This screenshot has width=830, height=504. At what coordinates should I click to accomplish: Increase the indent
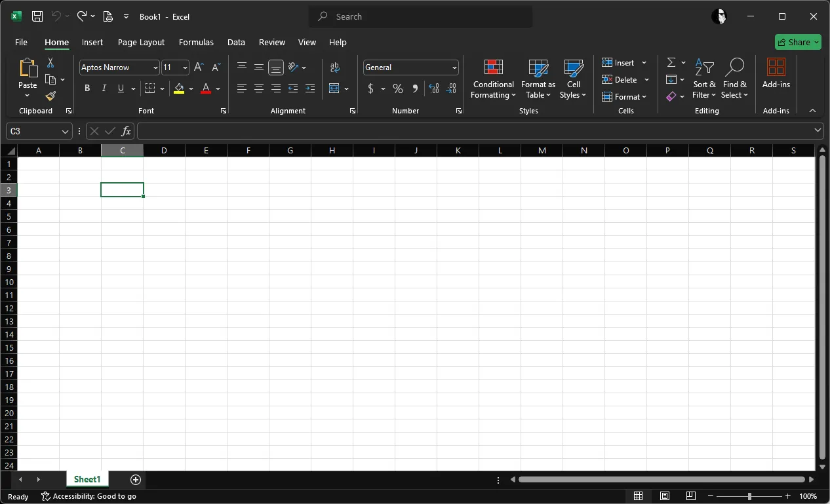point(310,88)
